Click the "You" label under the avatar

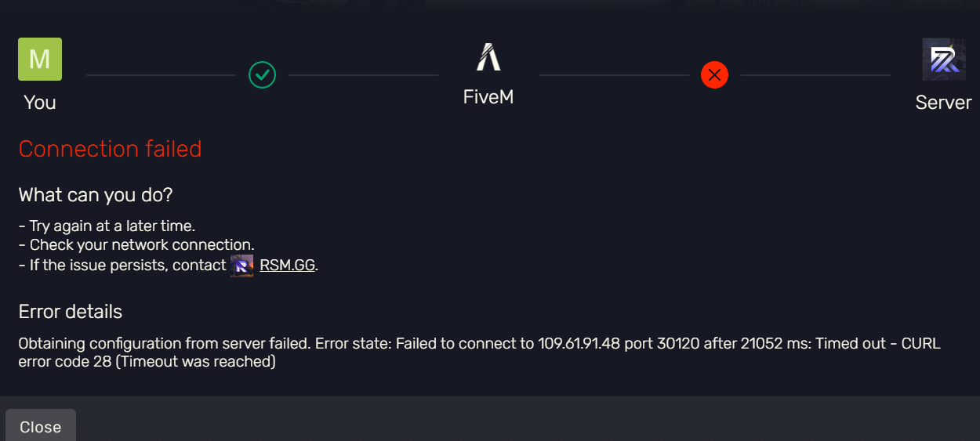pyautogui.click(x=40, y=103)
